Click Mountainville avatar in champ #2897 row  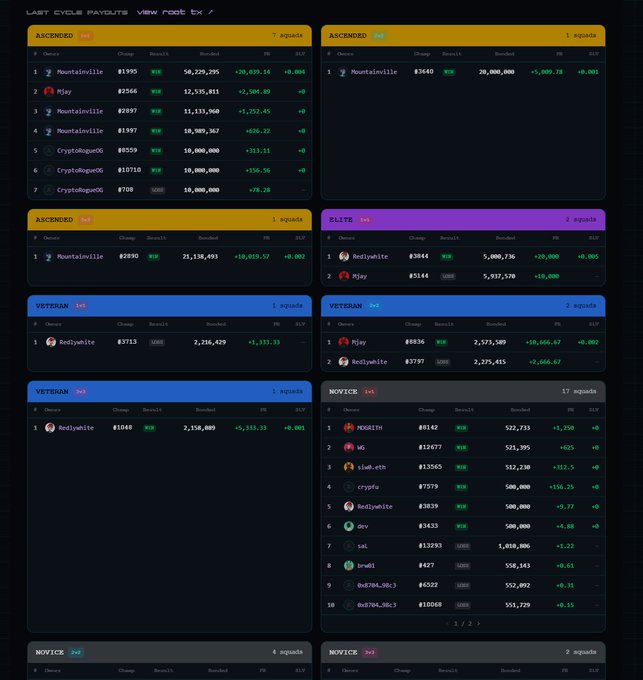coord(49,111)
